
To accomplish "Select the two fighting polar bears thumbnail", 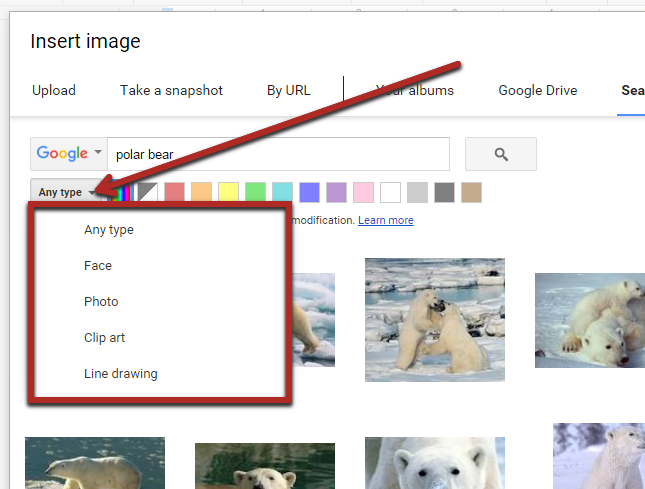I will 435,320.
